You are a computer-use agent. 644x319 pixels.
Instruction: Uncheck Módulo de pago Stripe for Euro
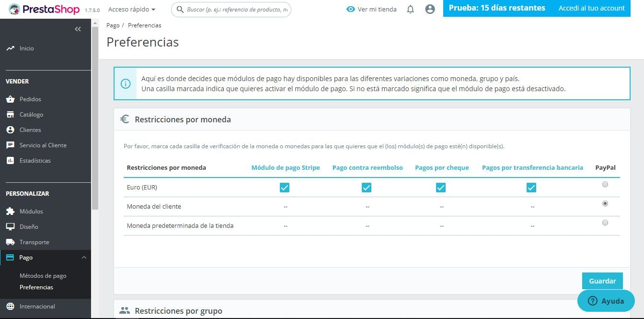tap(285, 188)
